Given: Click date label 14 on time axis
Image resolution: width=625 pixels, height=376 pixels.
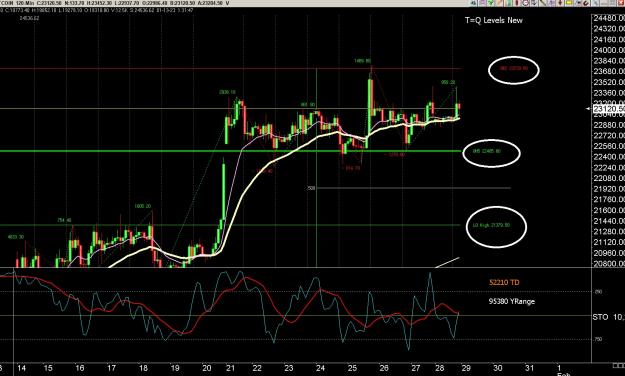Looking at the screenshot, I should click(21, 368).
